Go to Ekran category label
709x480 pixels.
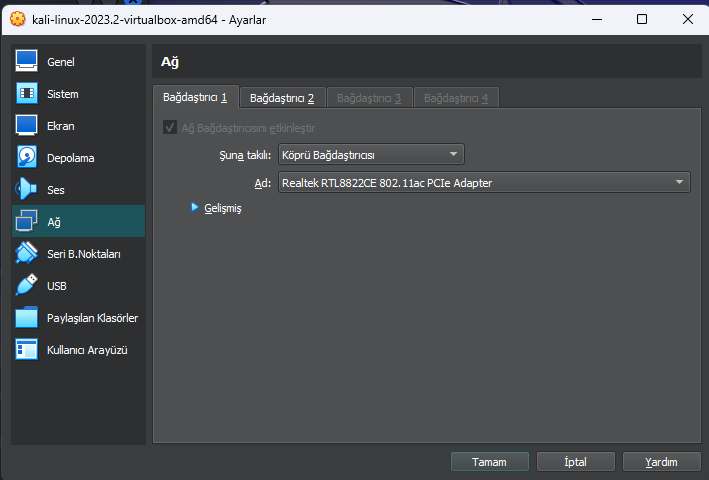(61, 126)
